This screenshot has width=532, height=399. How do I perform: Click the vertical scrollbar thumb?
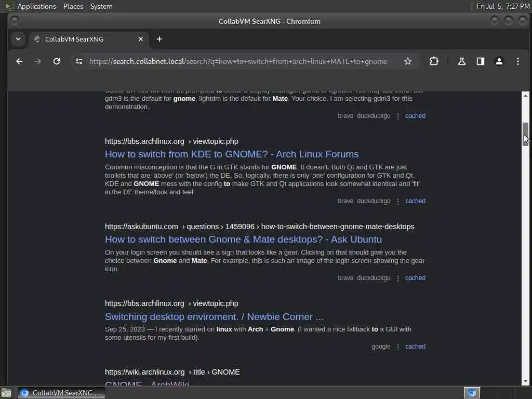[526, 135]
